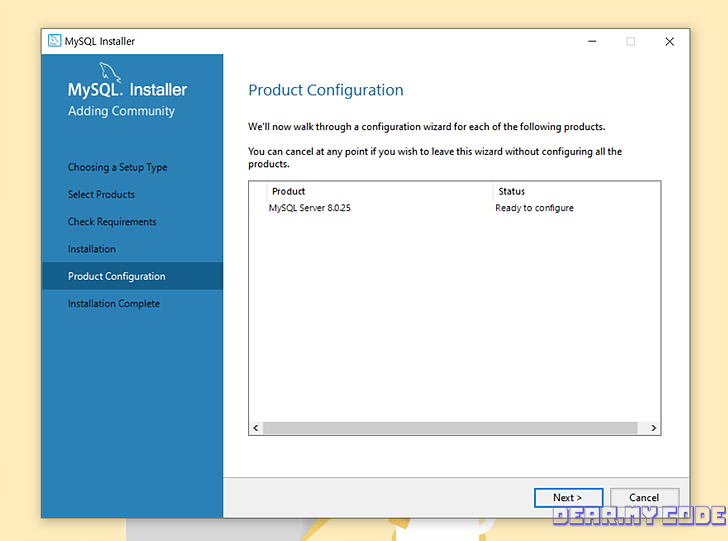Go to Select Products step
This screenshot has height=541, width=728.
click(101, 195)
